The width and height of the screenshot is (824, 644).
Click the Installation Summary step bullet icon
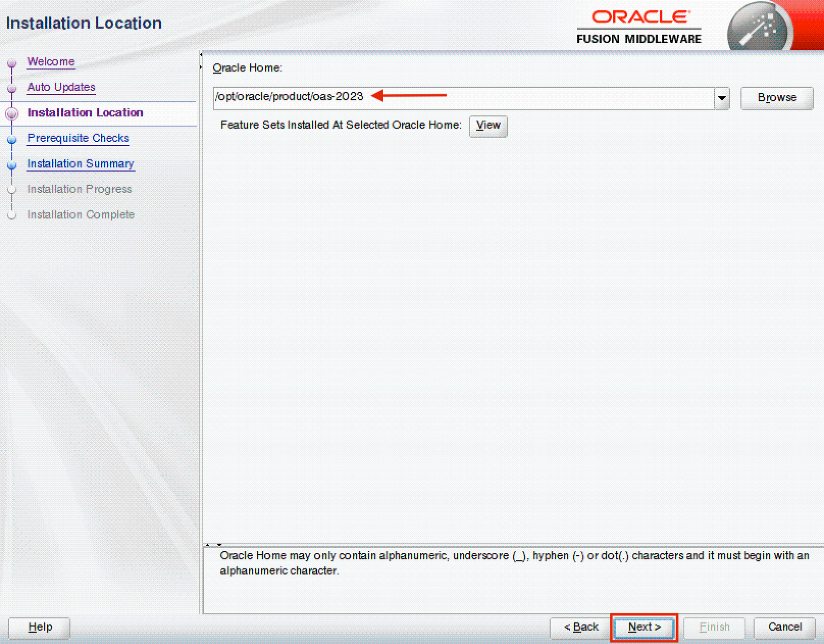(12, 165)
